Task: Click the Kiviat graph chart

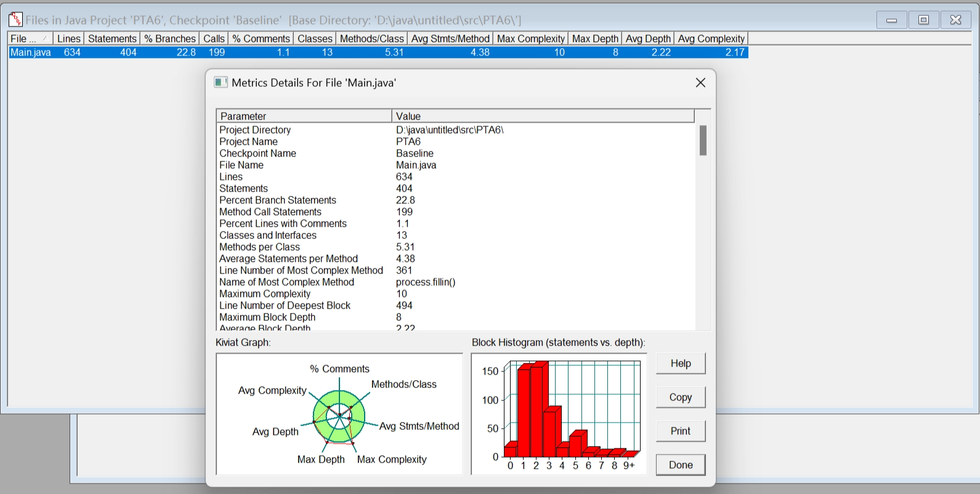Action: 339,414
